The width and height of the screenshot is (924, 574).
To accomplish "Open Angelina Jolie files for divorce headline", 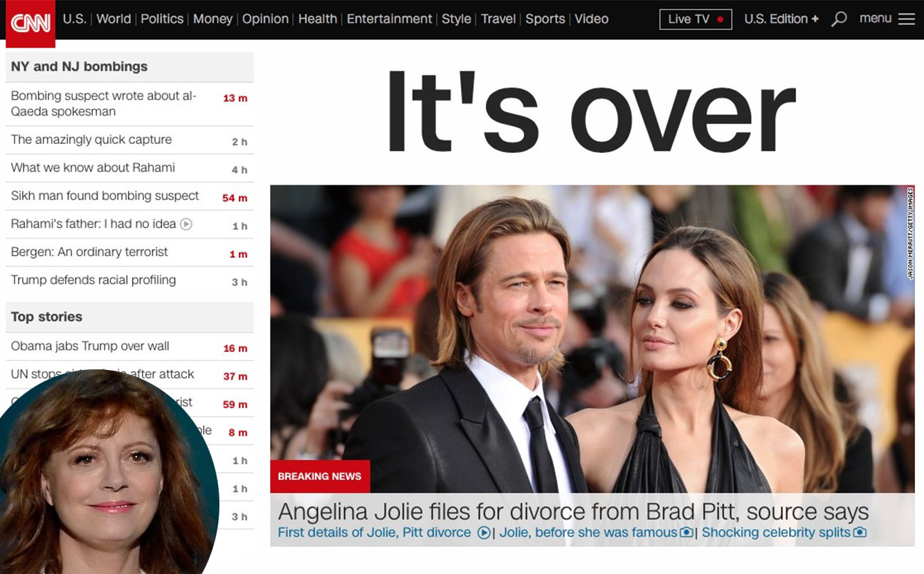I will click(x=573, y=512).
